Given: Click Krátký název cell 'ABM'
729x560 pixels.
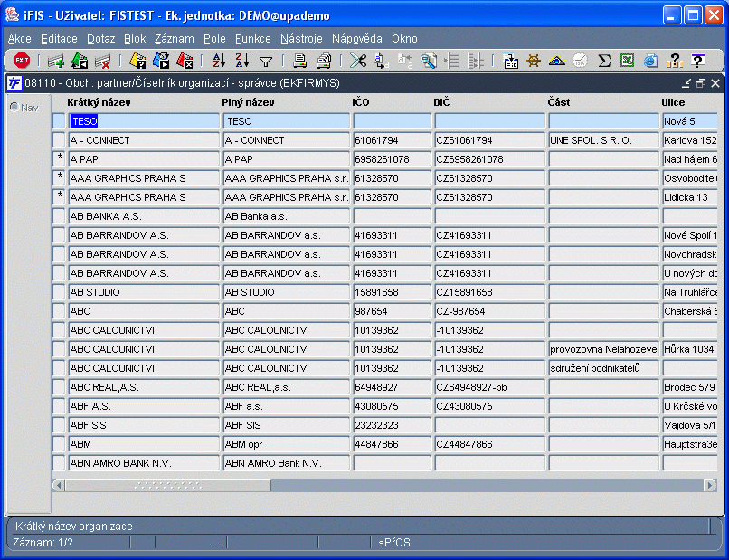Looking at the screenshot, I should (144, 444).
